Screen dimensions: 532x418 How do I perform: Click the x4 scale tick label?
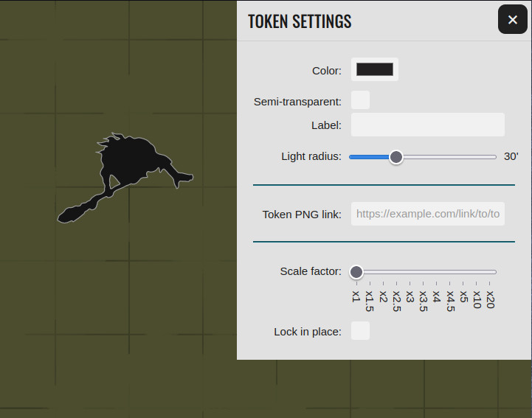tap(436, 296)
